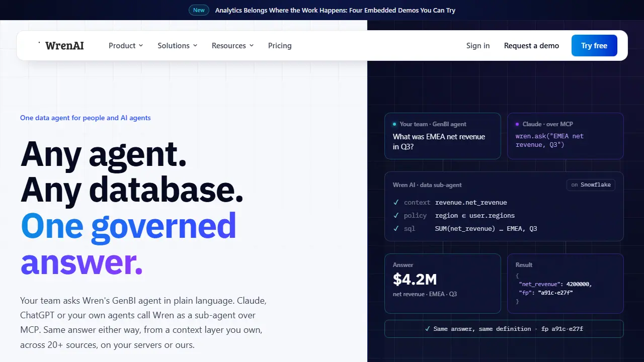Viewport: 644px width, 362px height.
Task: Click the question 'What was EMEA net revenue in Q3?'
Action: pyautogui.click(x=439, y=142)
